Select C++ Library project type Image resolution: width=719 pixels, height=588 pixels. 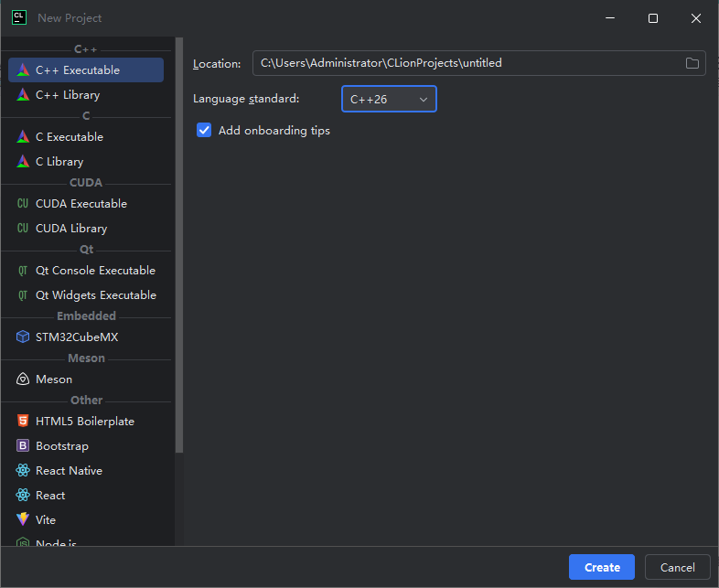pyautogui.click(x=86, y=95)
